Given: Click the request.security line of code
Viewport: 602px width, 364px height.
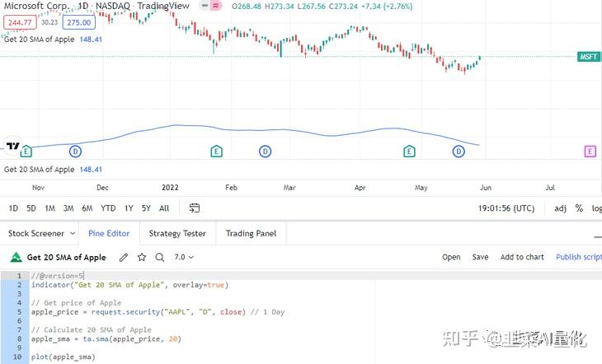Looking at the screenshot, I should click(x=158, y=312).
